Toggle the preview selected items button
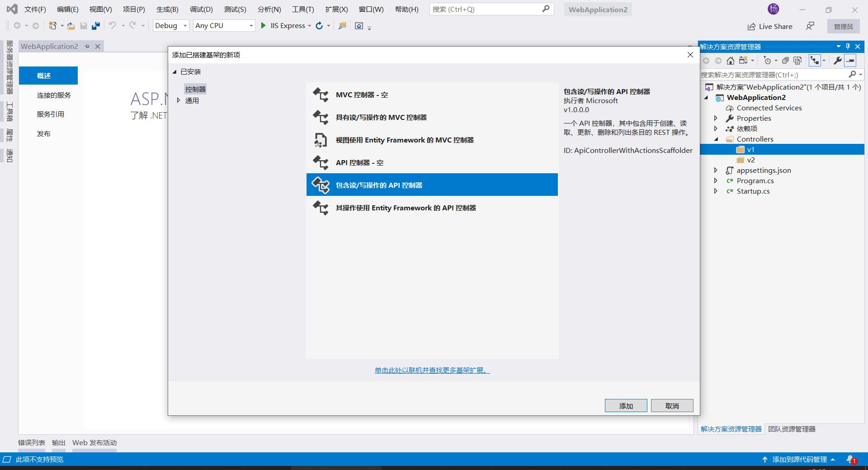 [850, 61]
